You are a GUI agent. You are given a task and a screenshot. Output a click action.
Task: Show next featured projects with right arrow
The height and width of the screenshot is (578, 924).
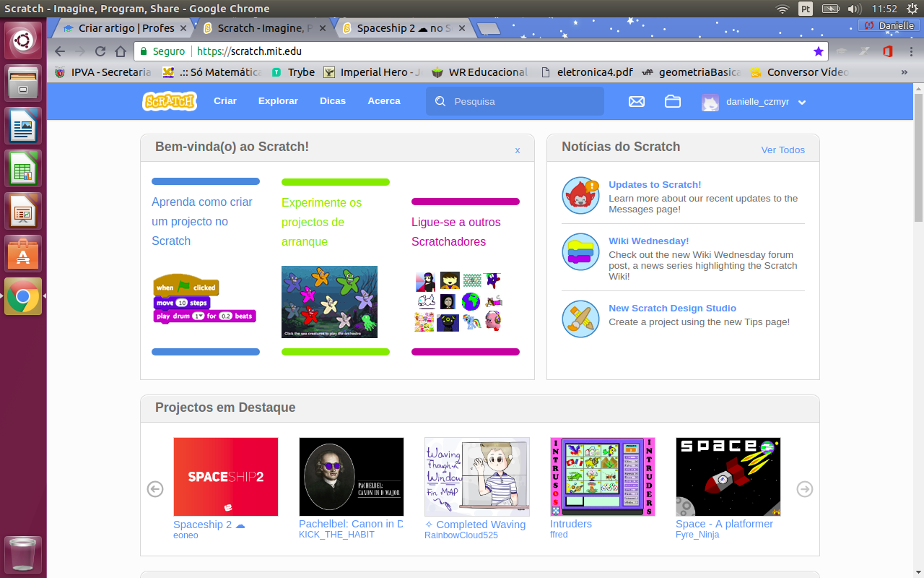click(805, 489)
